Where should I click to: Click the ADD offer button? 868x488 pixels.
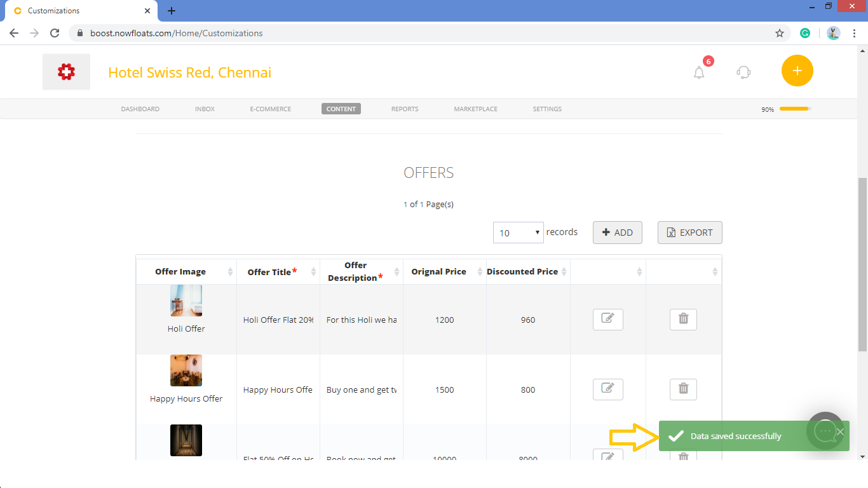[618, 233]
